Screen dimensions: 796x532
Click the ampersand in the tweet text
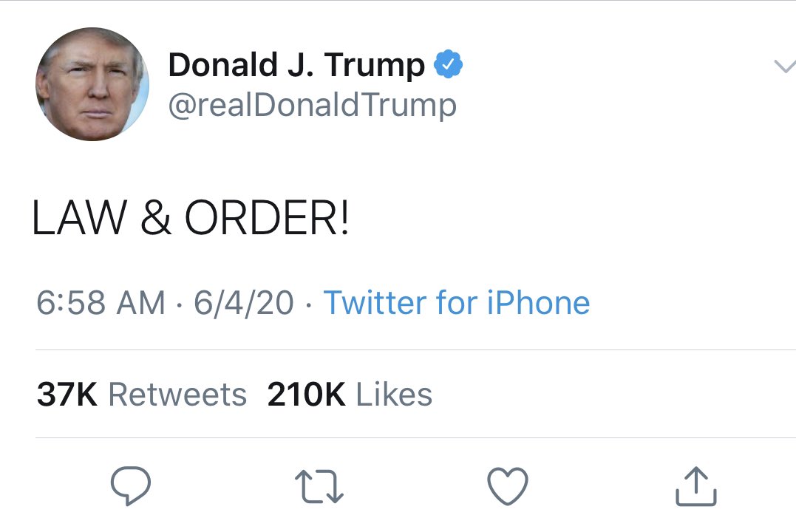pos(154,219)
